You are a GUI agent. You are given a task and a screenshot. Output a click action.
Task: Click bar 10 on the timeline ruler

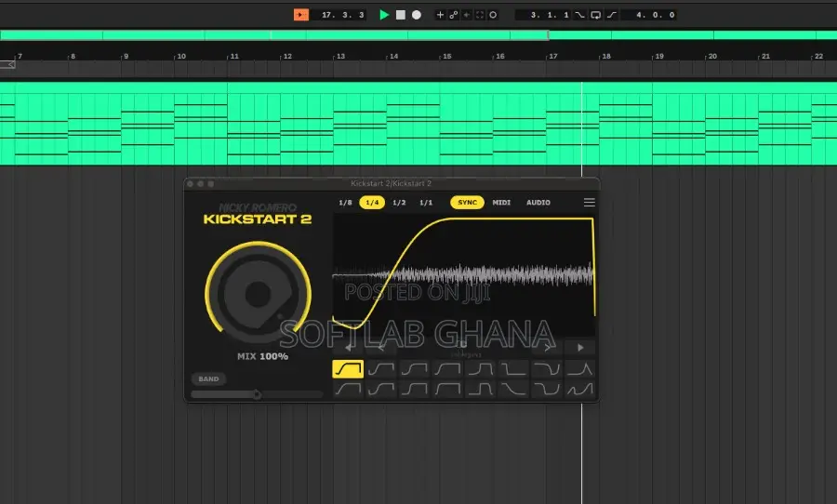coord(181,56)
